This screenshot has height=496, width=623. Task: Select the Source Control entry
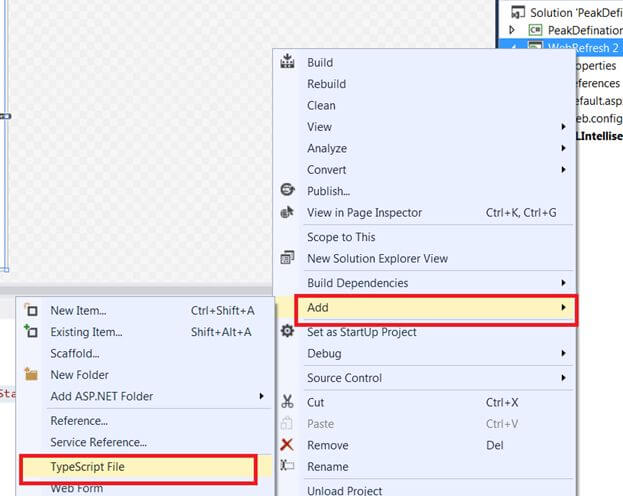pos(425,378)
